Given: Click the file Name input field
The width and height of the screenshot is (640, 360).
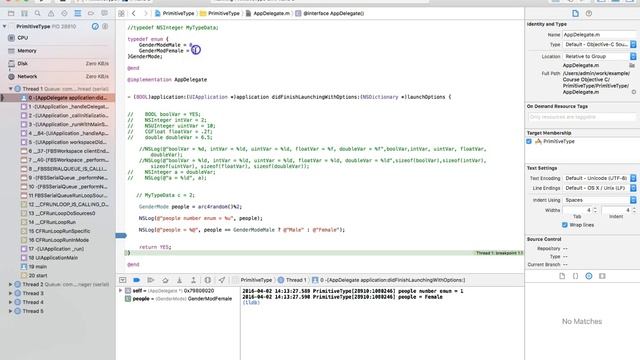Looking at the screenshot, I should point(600,35).
